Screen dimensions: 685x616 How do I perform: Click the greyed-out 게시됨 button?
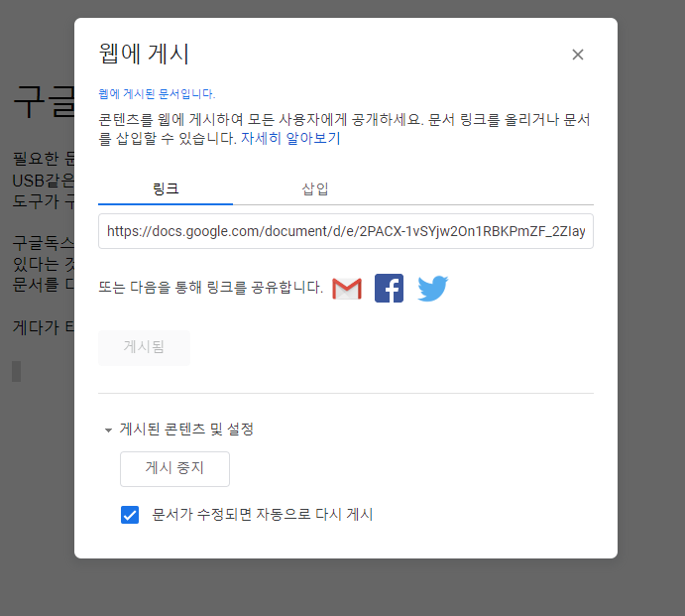click(144, 347)
